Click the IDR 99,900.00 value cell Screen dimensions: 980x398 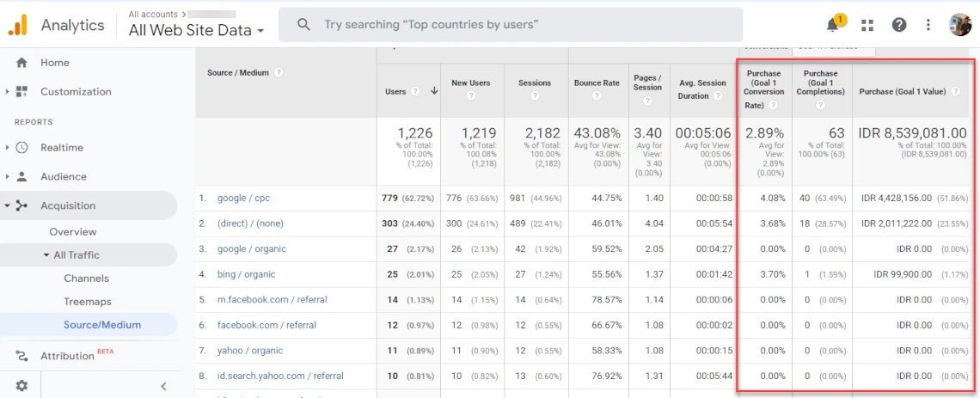(903, 274)
